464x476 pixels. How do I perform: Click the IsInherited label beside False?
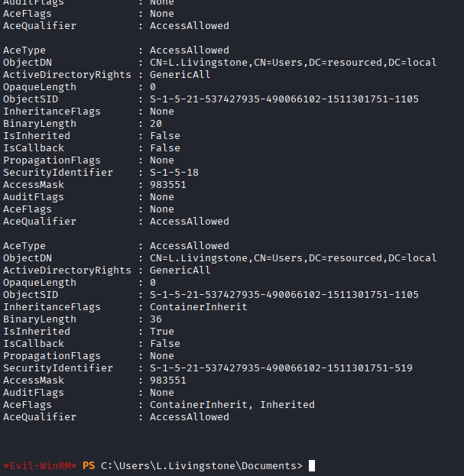click(x=37, y=136)
